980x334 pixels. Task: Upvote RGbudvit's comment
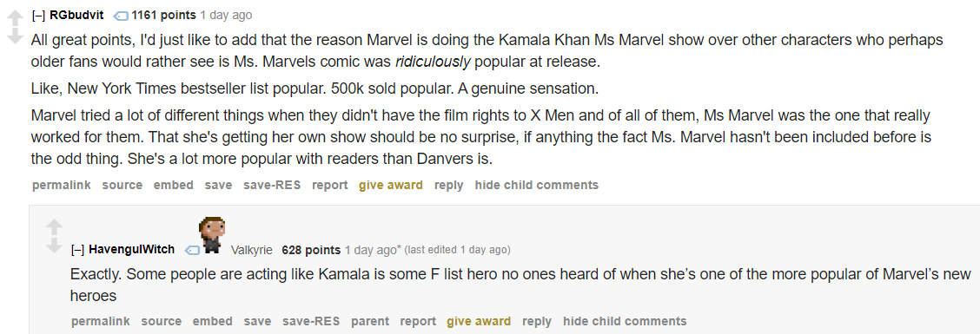[15, 18]
